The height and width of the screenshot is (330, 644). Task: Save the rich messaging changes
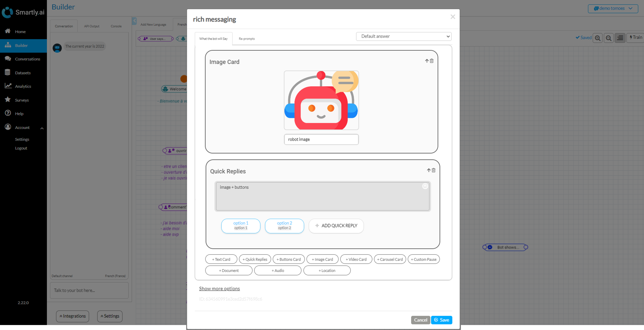click(x=441, y=320)
